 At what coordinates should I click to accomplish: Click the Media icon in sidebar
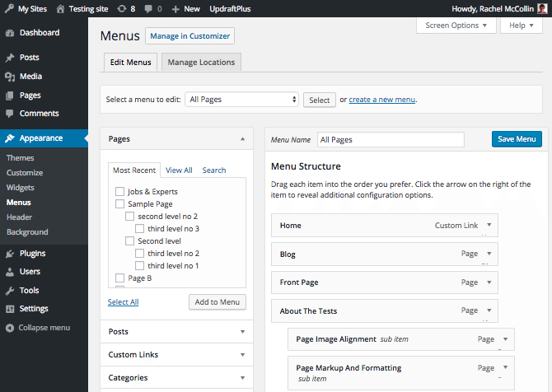point(10,77)
